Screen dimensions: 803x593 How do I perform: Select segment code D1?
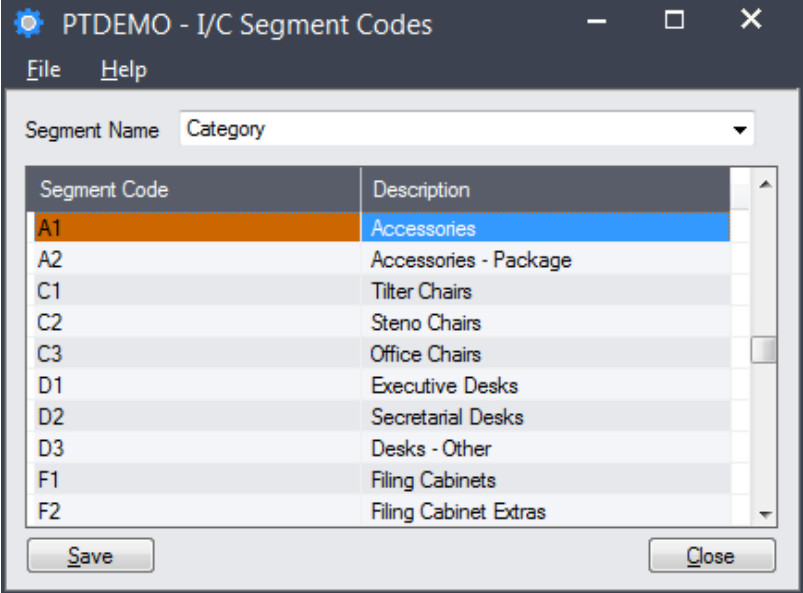pyautogui.click(x=197, y=385)
